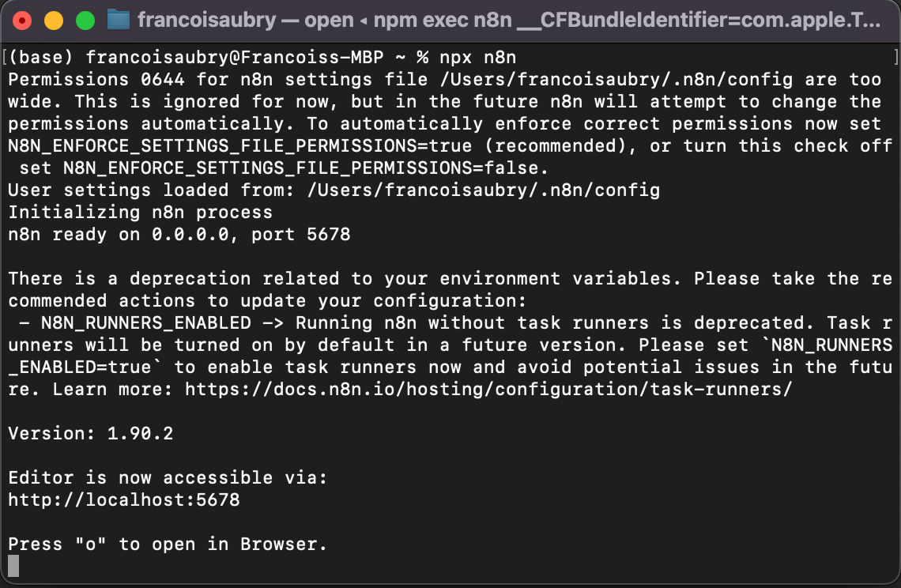Click 'Permissions 0644' warning text
Viewport: 901px width, 588px height.
pyautogui.click(x=96, y=79)
